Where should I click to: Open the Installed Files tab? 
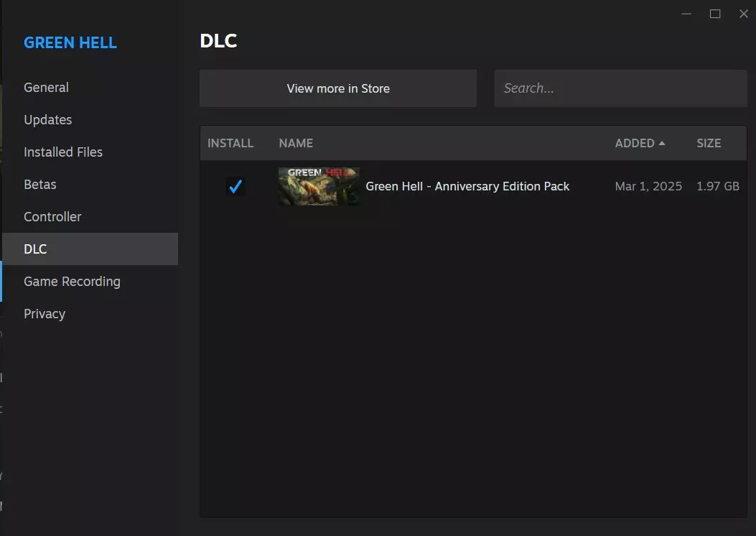coord(63,152)
